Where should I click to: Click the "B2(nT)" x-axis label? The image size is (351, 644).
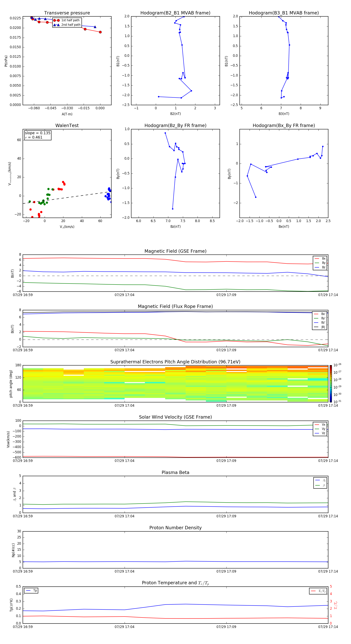(175, 114)
